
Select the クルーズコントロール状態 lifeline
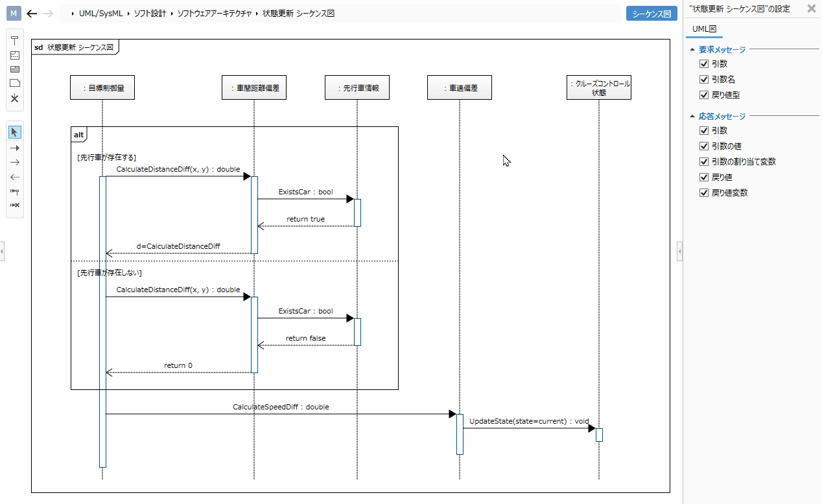click(599, 88)
